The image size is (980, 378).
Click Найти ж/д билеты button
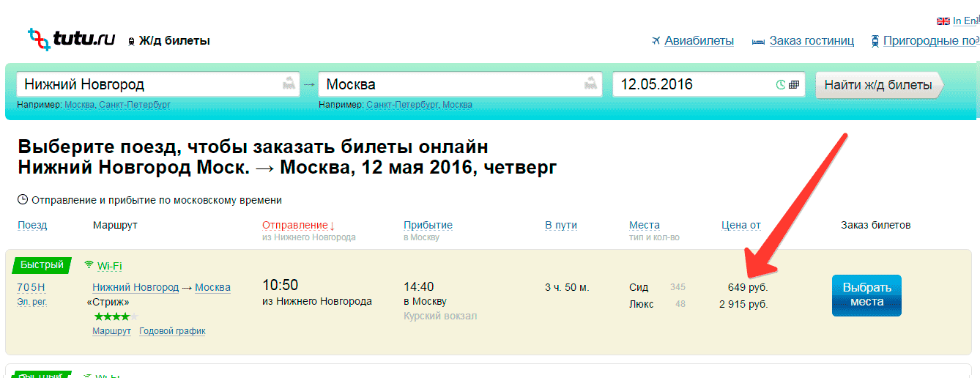[879, 84]
